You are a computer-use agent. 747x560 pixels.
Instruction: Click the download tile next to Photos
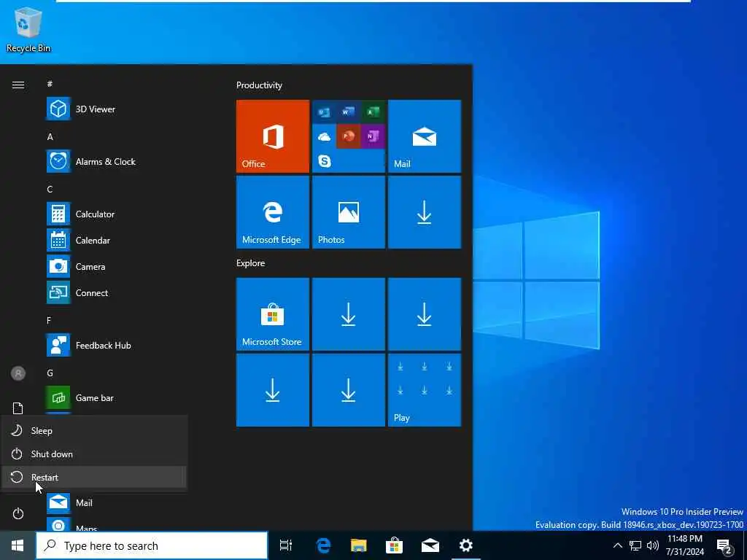(x=425, y=212)
